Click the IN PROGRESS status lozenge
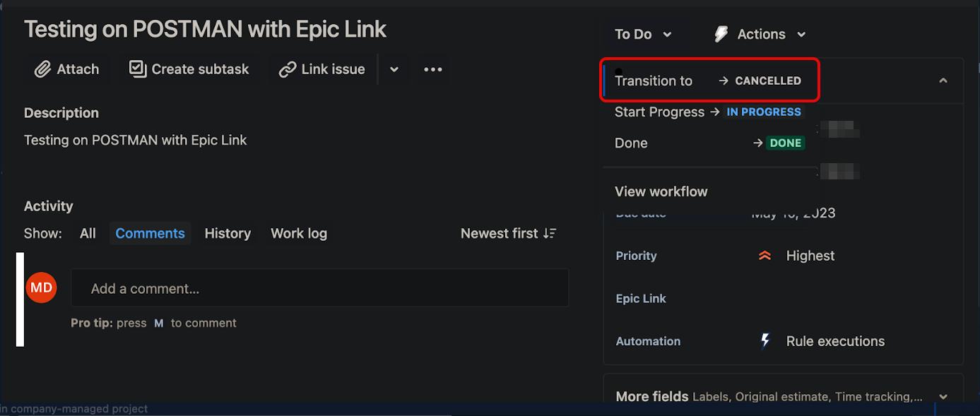 (x=764, y=112)
